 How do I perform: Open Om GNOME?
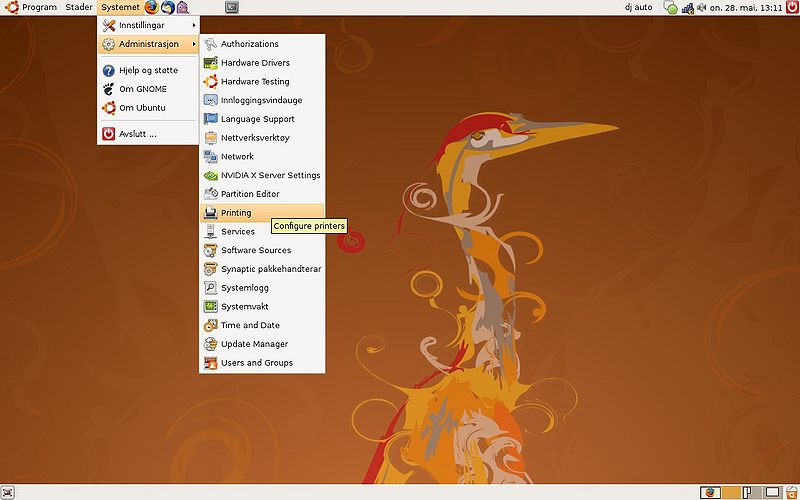click(x=148, y=89)
